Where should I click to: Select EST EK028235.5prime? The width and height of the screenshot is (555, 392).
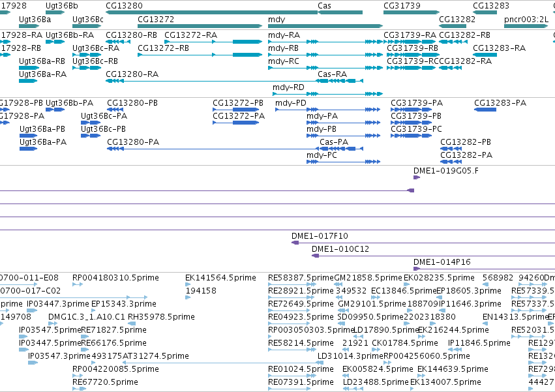tap(440, 278)
